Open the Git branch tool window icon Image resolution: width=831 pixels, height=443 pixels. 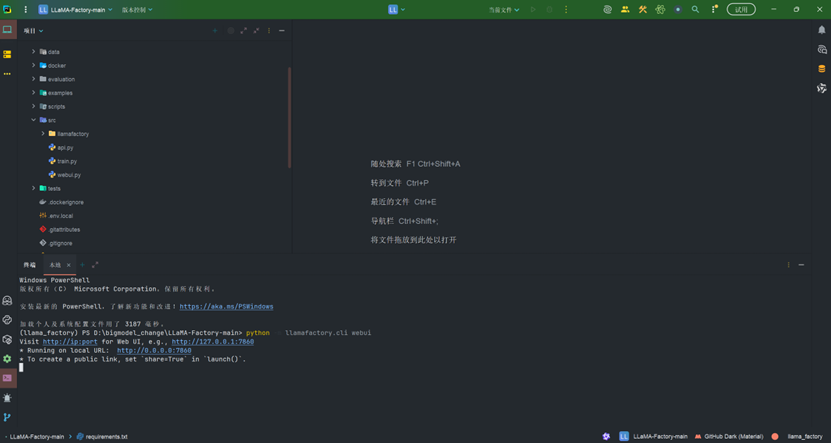click(x=7, y=417)
